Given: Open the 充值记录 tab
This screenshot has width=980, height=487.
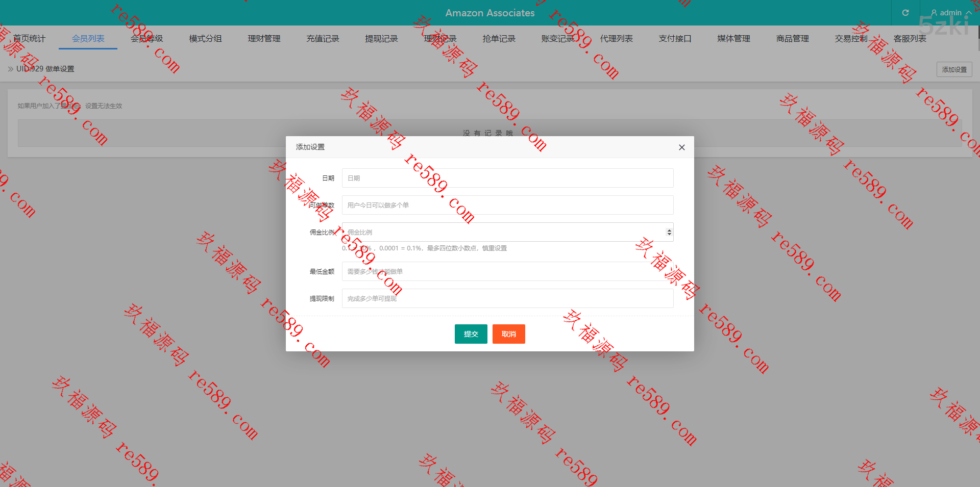Looking at the screenshot, I should point(323,39).
